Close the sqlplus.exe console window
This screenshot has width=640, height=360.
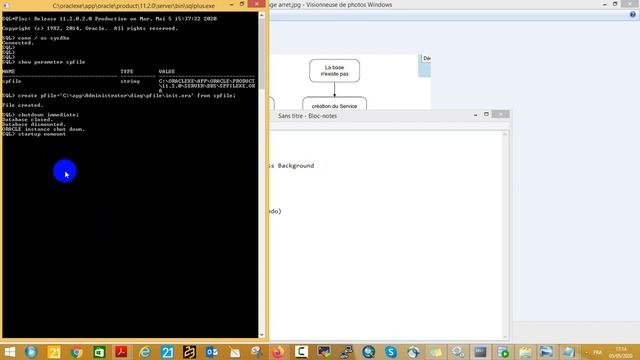(x=257, y=4)
